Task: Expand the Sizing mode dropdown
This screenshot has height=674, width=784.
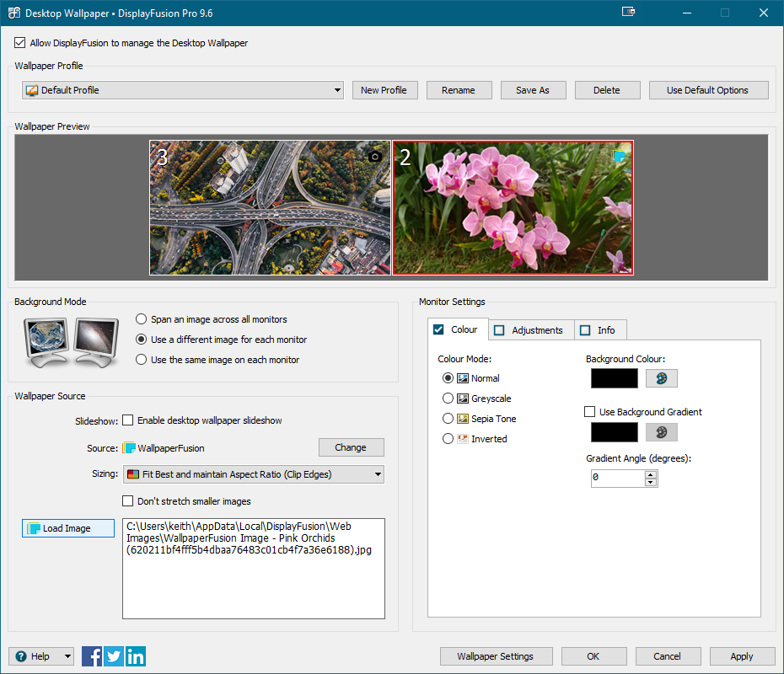Action: pyautogui.click(x=254, y=474)
